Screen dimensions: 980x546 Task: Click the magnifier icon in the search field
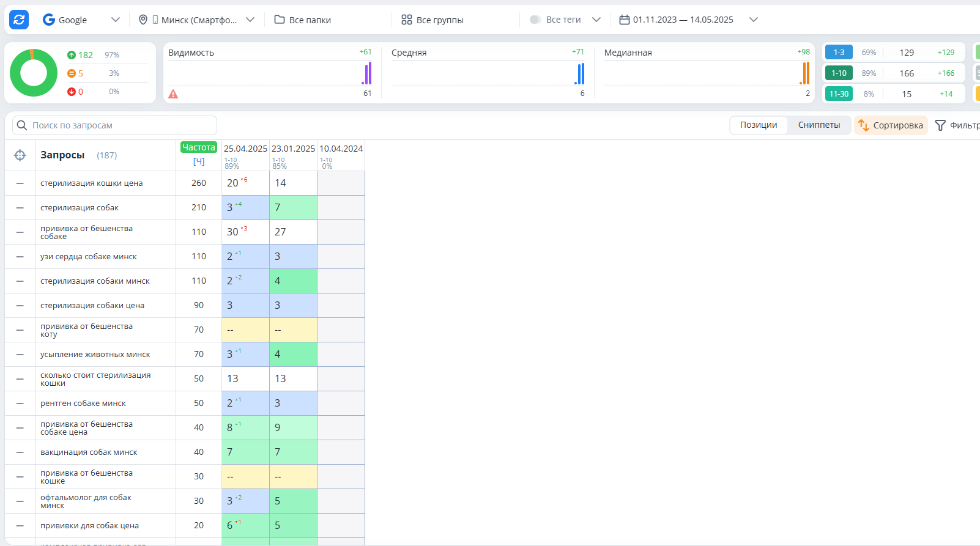pyautogui.click(x=22, y=125)
